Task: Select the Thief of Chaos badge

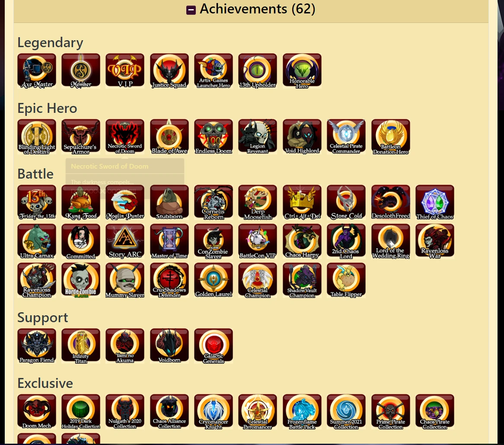Action: pos(434,202)
